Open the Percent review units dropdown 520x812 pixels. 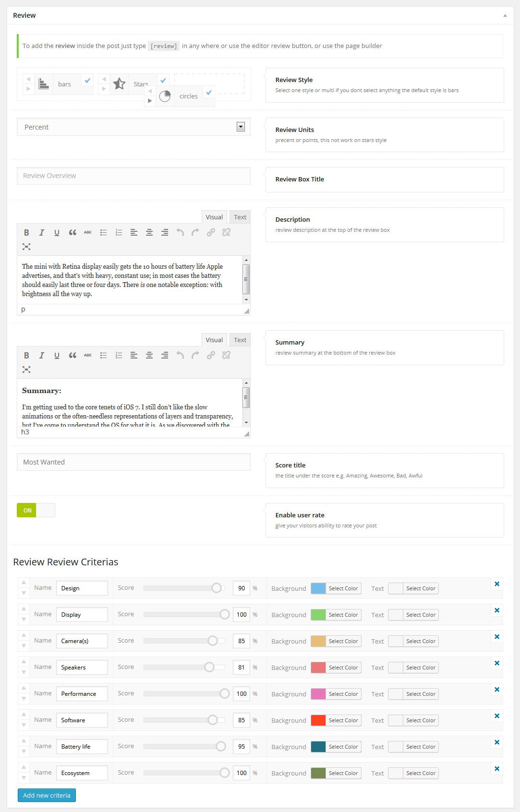click(133, 127)
